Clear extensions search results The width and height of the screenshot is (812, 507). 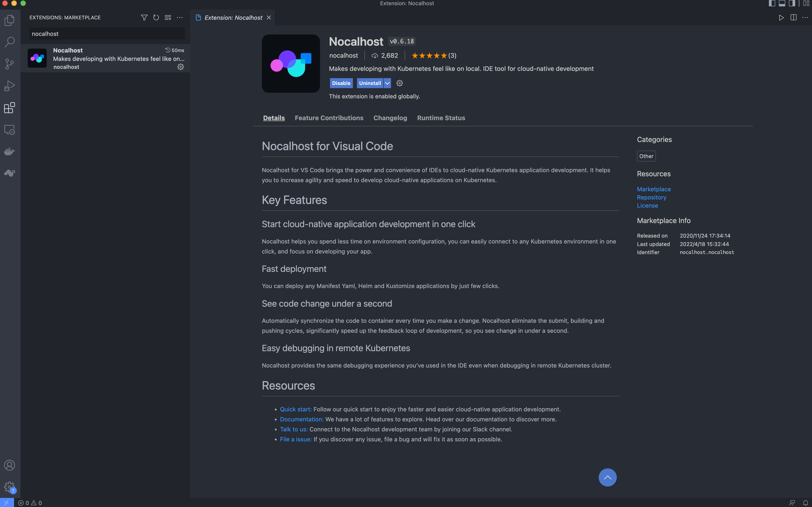pyautogui.click(x=168, y=17)
